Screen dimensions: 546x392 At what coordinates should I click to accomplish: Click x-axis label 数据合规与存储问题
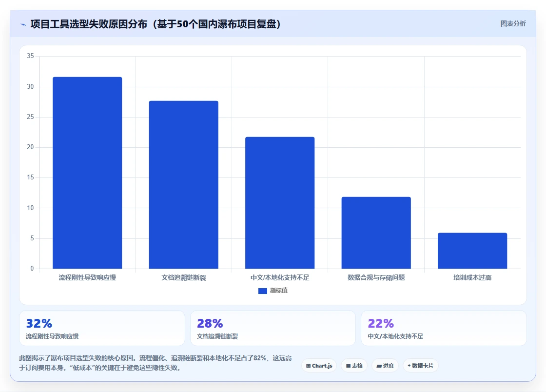pyautogui.click(x=376, y=277)
